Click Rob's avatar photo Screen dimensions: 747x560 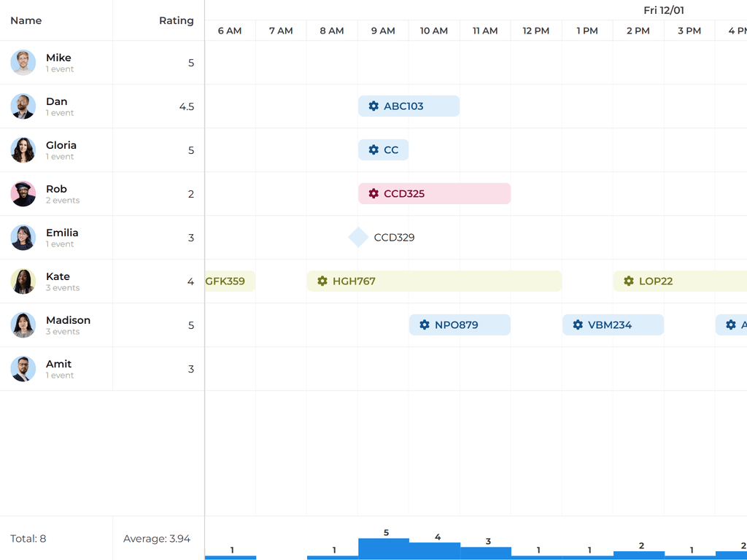point(23,194)
